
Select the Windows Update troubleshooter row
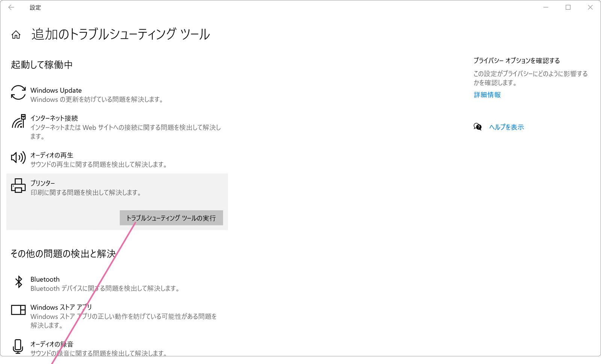(x=117, y=95)
